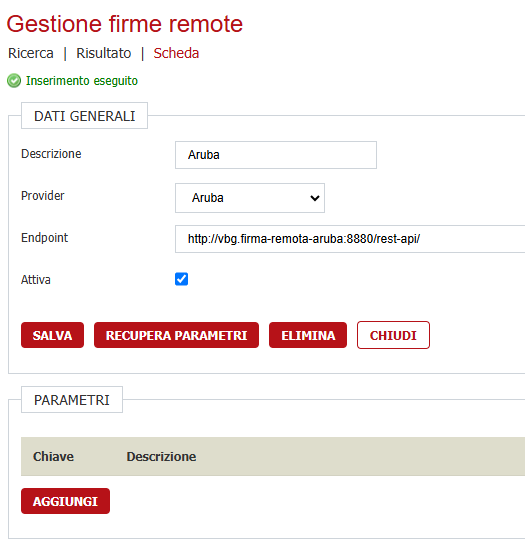The height and width of the screenshot is (557, 525).
Task: Focus the Descrizione text field
Action: click(276, 155)
